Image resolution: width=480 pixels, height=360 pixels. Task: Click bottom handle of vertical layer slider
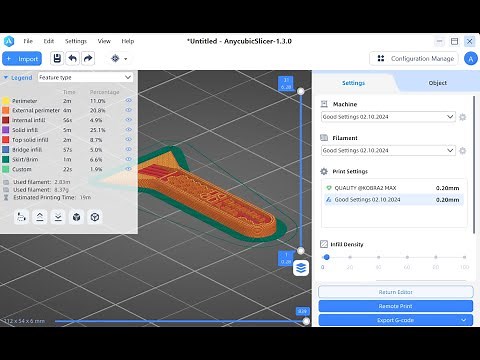pyautogui.click(x=301, y=251)
